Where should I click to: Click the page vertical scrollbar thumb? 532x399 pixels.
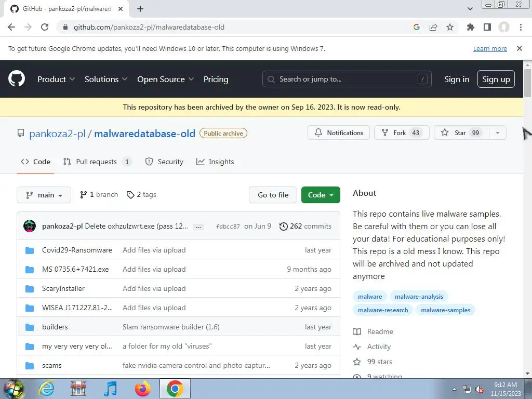pyautogui.click(x=527, y=83)
